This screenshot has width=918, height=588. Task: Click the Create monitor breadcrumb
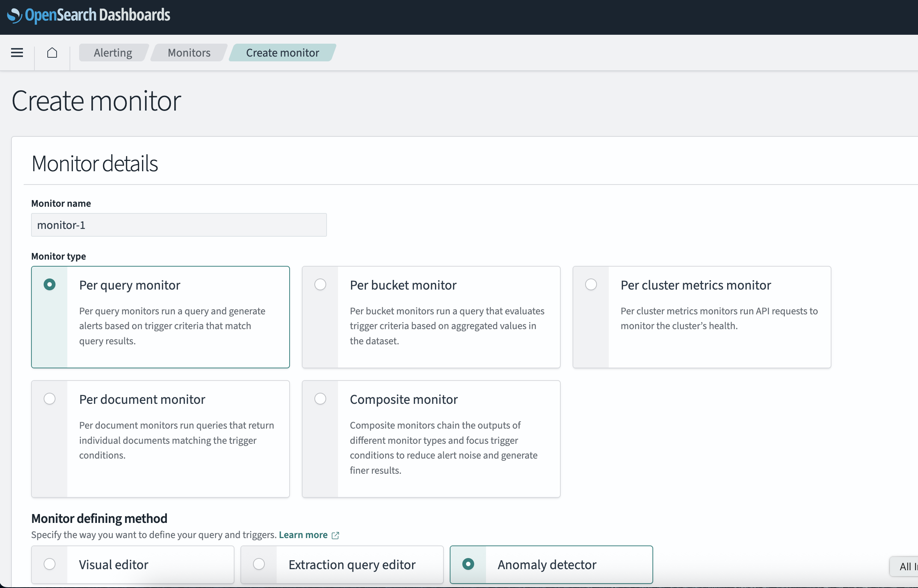(x=282, y=52)
